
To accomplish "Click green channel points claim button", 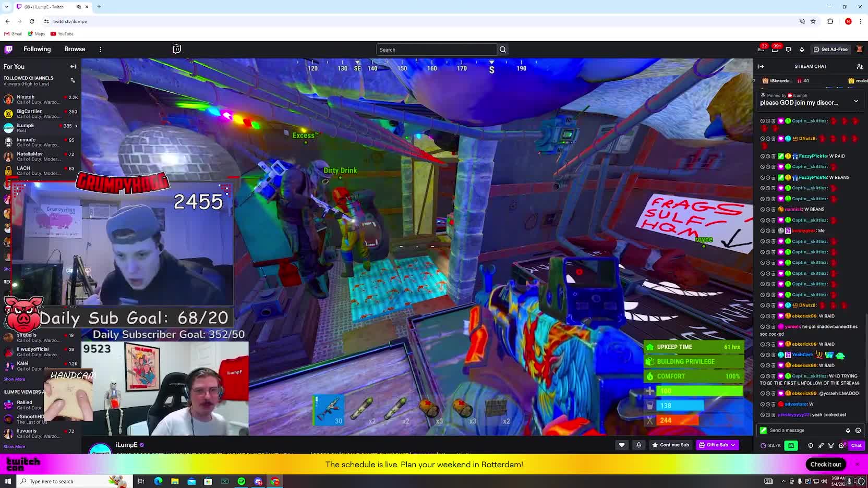I will [791, 445].
